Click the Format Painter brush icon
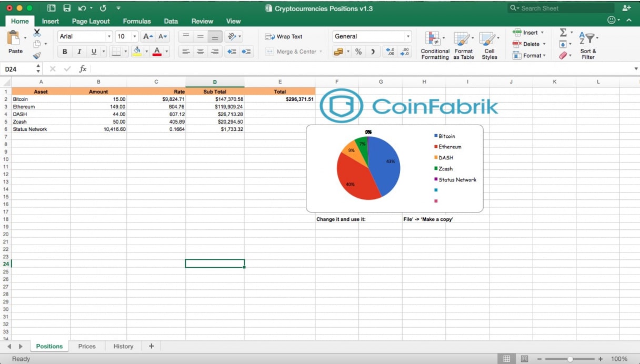Screen dimensions: 640x364 (x=37, y=55)
